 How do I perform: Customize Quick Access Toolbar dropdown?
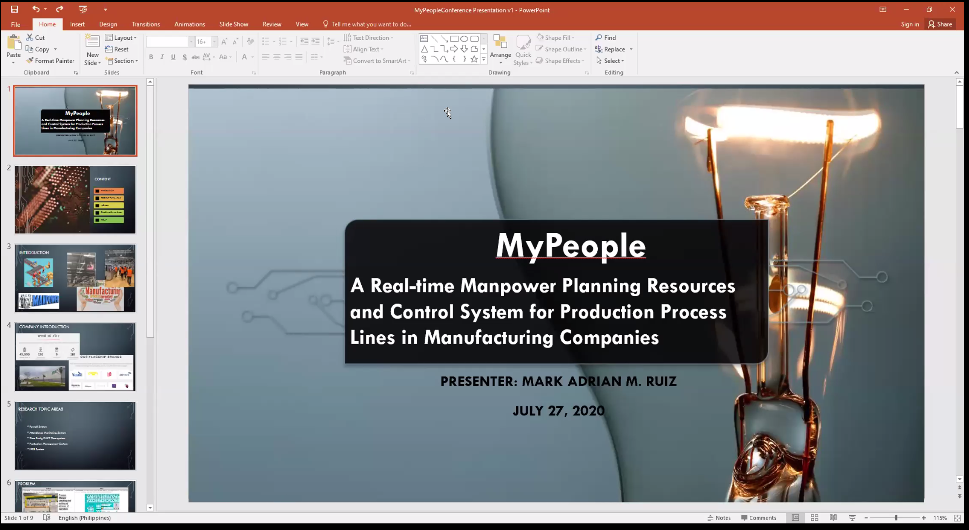click(105, 9)
